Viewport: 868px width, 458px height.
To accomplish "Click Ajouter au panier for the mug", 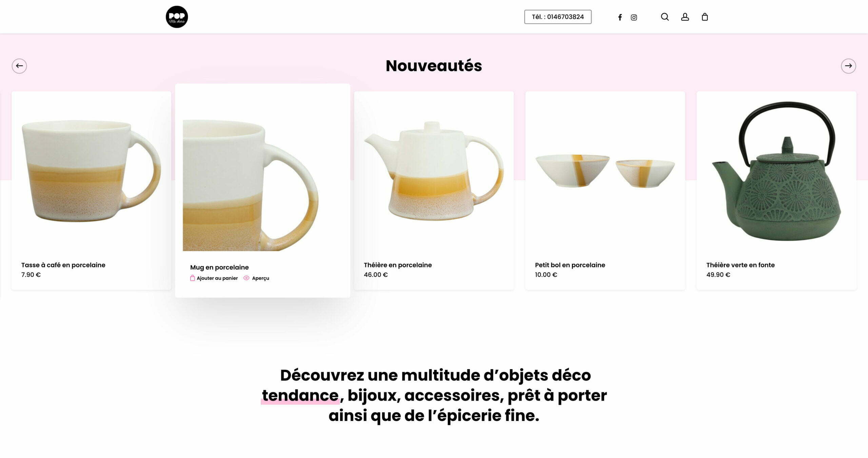I will (x=217, y=278).
